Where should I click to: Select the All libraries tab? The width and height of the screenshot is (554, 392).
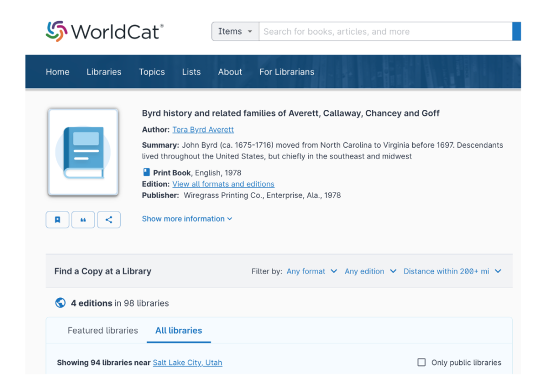179,330
